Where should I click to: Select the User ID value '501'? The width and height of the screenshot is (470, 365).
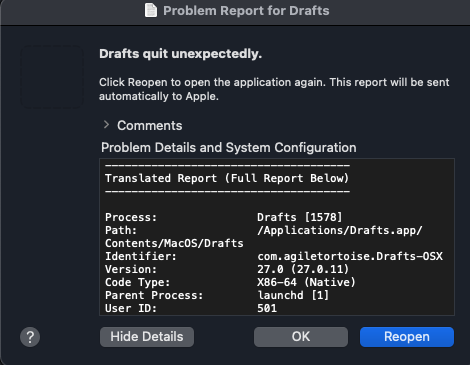[x=267, y=308]
